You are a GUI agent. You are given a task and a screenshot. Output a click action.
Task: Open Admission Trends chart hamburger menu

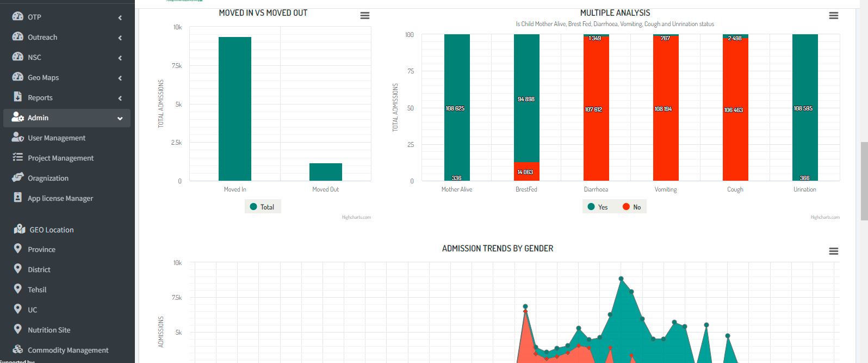click(834, 251)
